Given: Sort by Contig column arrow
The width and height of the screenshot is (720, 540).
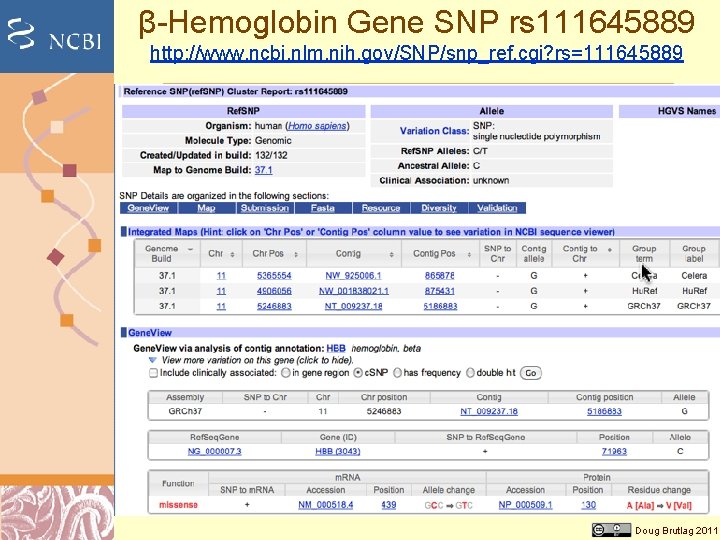Looking at the screenshot, I should pyautogui.click(x=392, y=254).
